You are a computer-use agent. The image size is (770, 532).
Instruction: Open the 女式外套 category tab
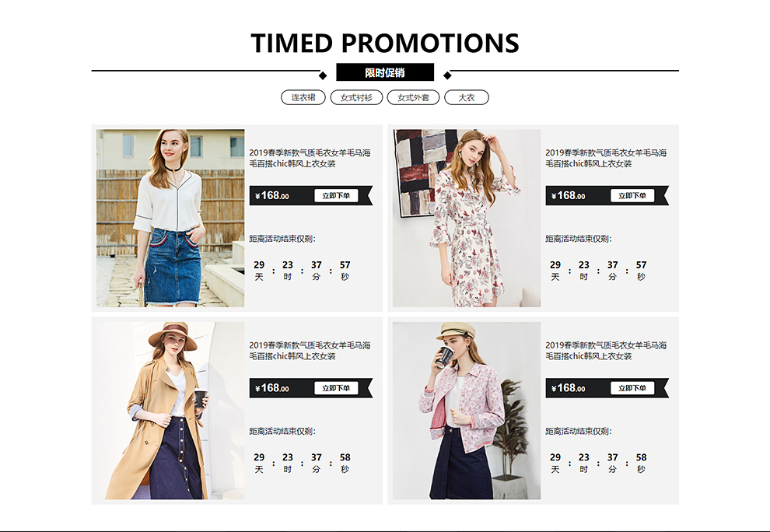point(414,97)
